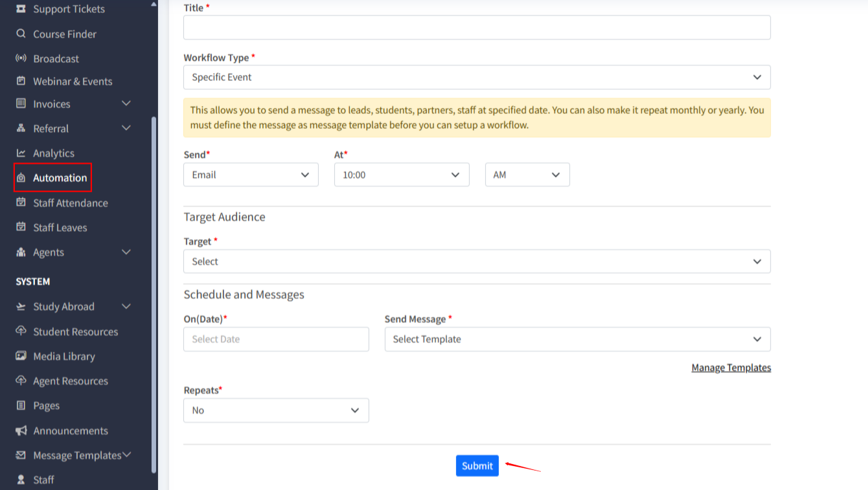Click the Title text field
Screen dimensions: 868x490
click(477, 28)
